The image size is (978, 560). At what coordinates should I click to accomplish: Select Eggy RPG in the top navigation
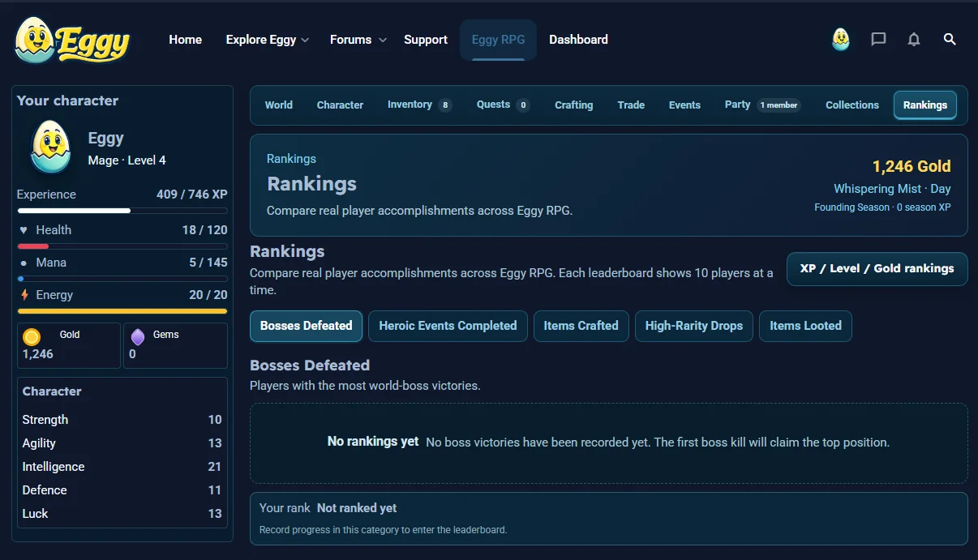click(x=498, y=40)
